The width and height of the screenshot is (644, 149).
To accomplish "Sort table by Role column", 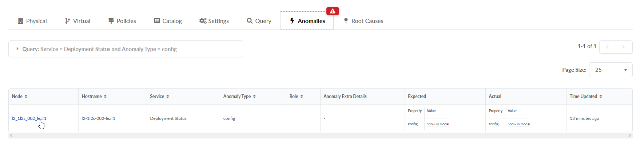I will pyautogui.click(x=302, y=97).
